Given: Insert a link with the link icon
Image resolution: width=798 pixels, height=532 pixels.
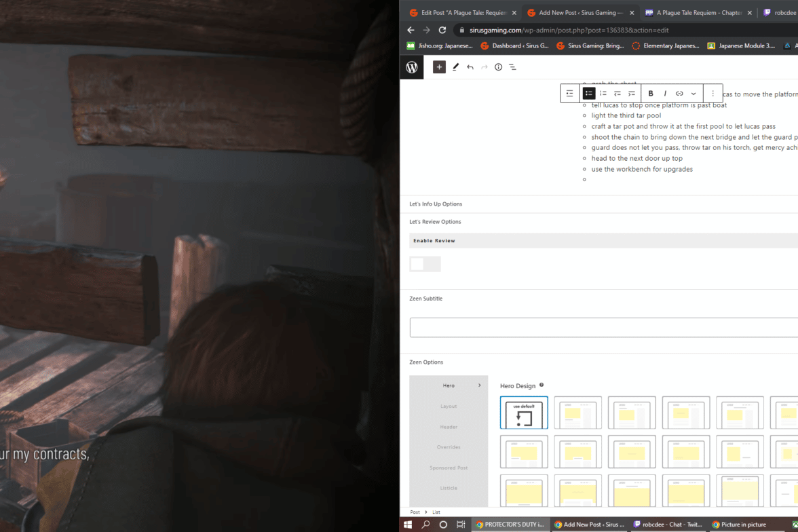Looking at the screenshot, I should click(x=679, y=94).
